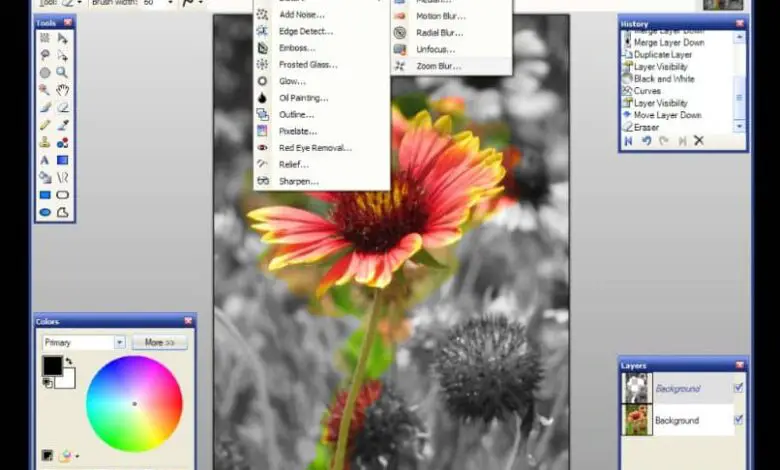This screenshot has width=780, height=470.
Task: Select the Gradient tool
Action: tap(63, 160)
